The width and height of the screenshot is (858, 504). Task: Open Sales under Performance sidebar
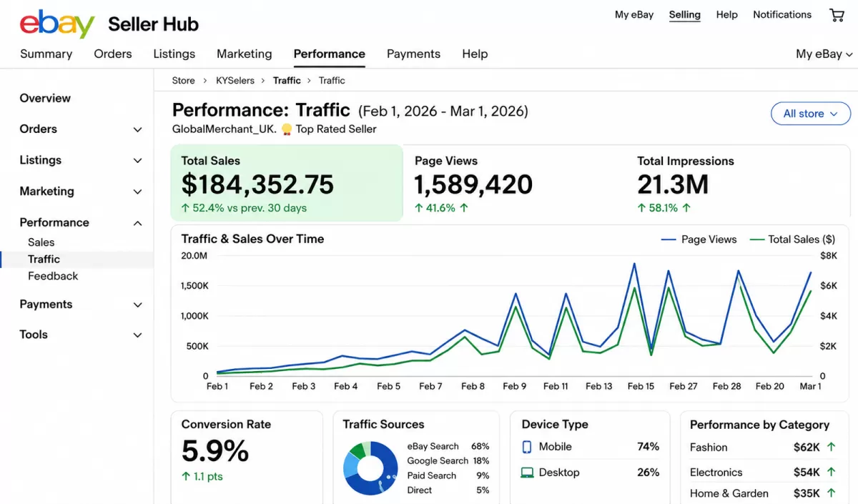(x=41, y=242)
